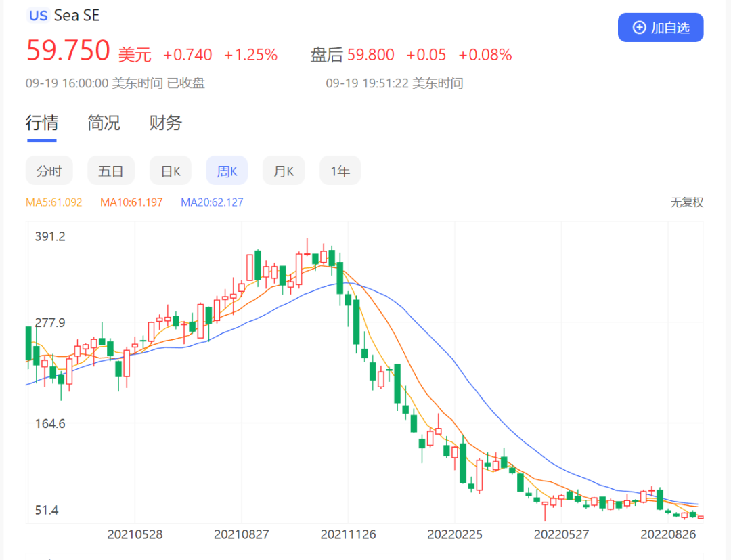Toggle the MA5 moving average line
The height and width of the screenshot is (560, 731).
48,202
